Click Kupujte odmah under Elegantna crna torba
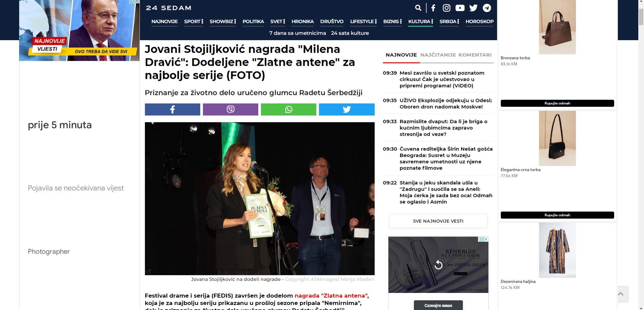The width and height of the screenshot is (644, 310). 557,215
